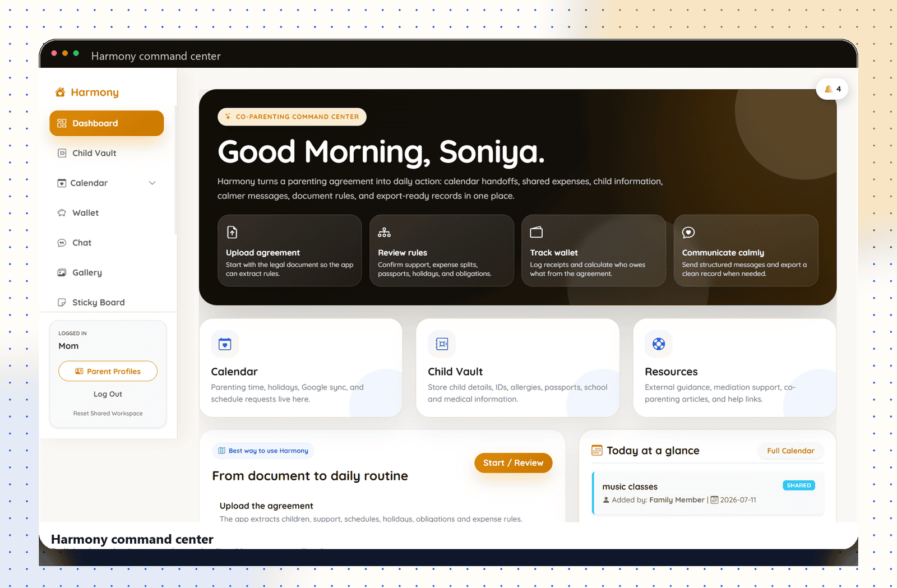Click the sparkle icon in Co-Parenting badge
The image size is (897, 588).
coord(228,117)
